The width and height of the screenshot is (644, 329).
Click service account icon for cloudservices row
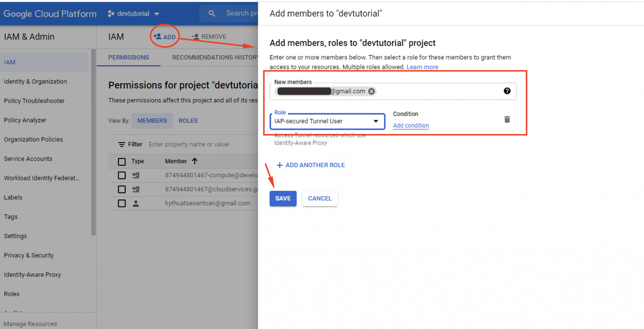coord(136,189)
